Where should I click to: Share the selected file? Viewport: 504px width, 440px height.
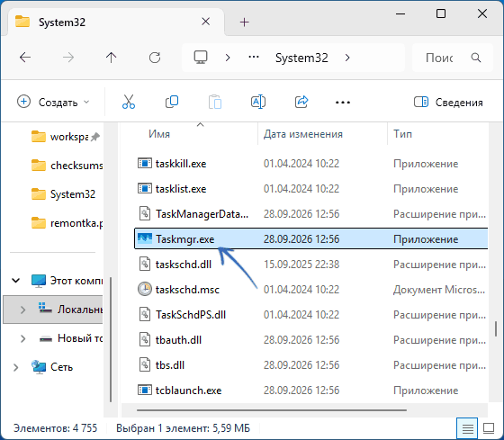click(301, 103)
